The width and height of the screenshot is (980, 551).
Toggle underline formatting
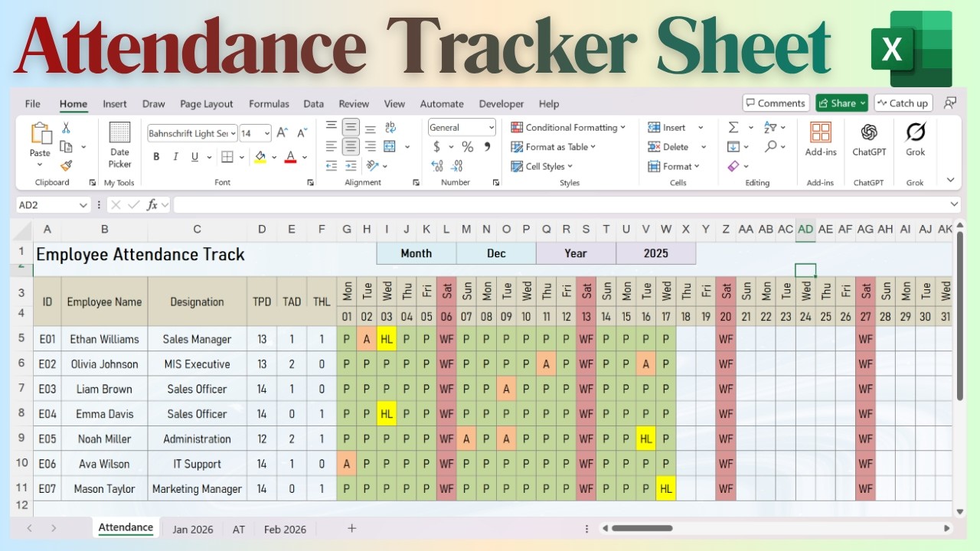coord(195,157)
